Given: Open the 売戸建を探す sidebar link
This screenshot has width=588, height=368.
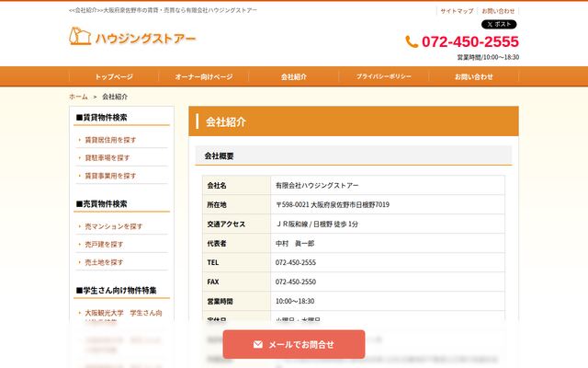Looking at the screenshot, I should [104, 244].
